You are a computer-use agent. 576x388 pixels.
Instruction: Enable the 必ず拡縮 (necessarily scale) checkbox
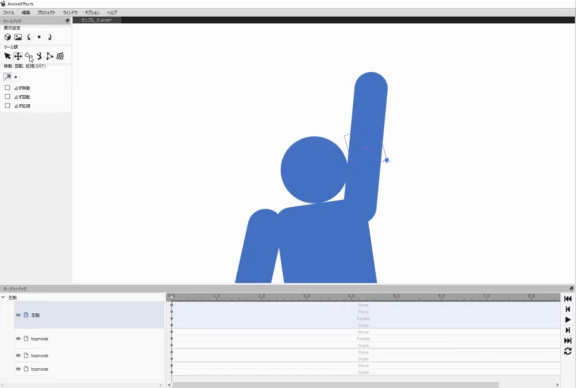(x=7, y=106)
